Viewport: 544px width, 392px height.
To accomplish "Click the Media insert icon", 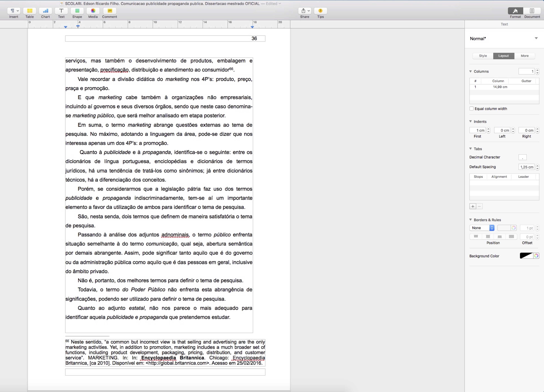I will [x=92, y=11].
